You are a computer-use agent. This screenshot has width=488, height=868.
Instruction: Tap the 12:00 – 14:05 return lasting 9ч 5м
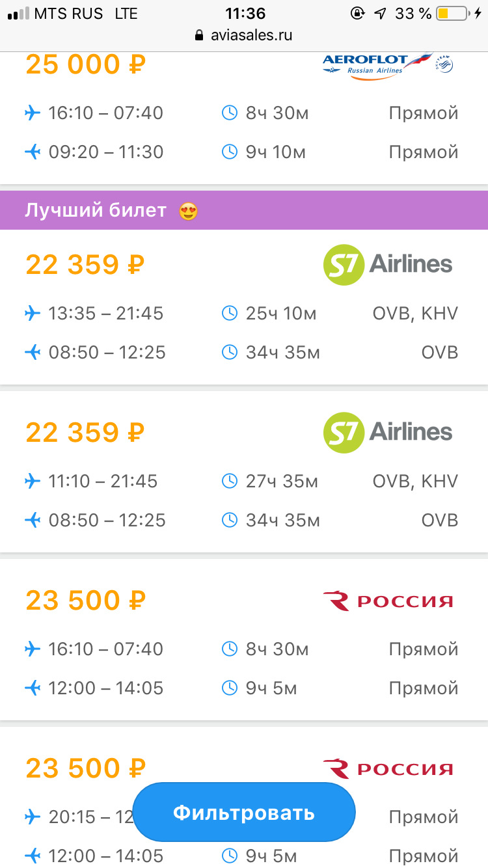coord(106,688)
